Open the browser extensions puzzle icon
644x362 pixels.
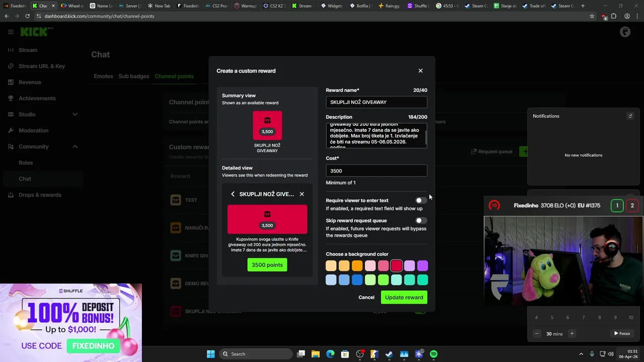(x=613, y=16)
